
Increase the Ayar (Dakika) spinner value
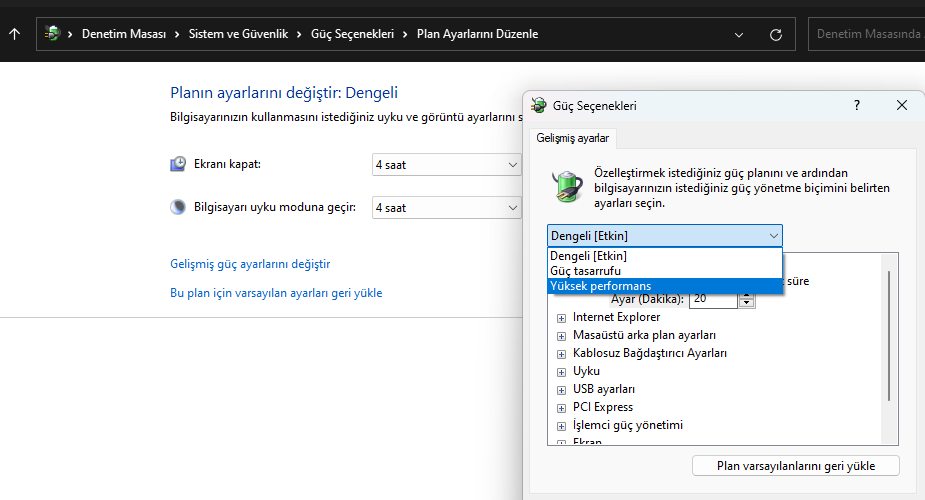[x=748, y=295]
